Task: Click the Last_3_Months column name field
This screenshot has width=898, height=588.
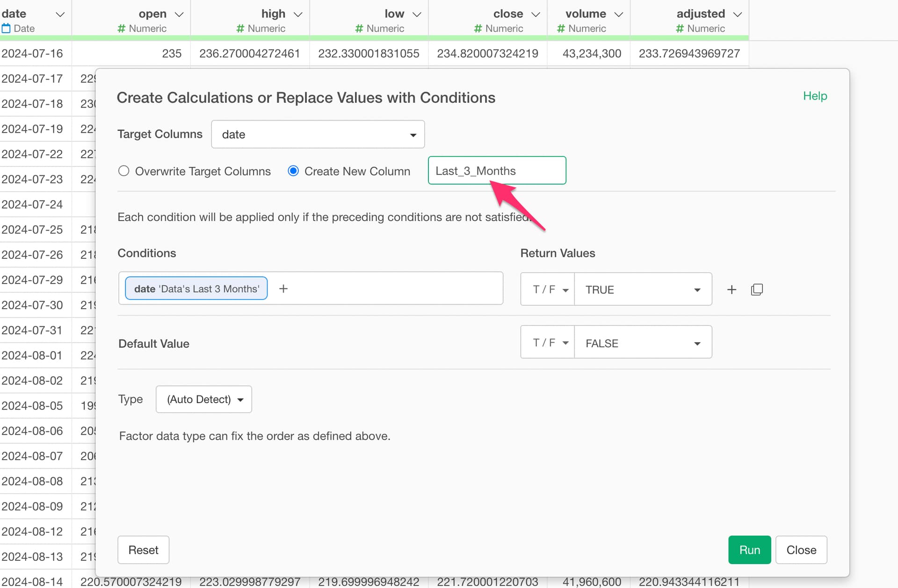Action: 497,171
